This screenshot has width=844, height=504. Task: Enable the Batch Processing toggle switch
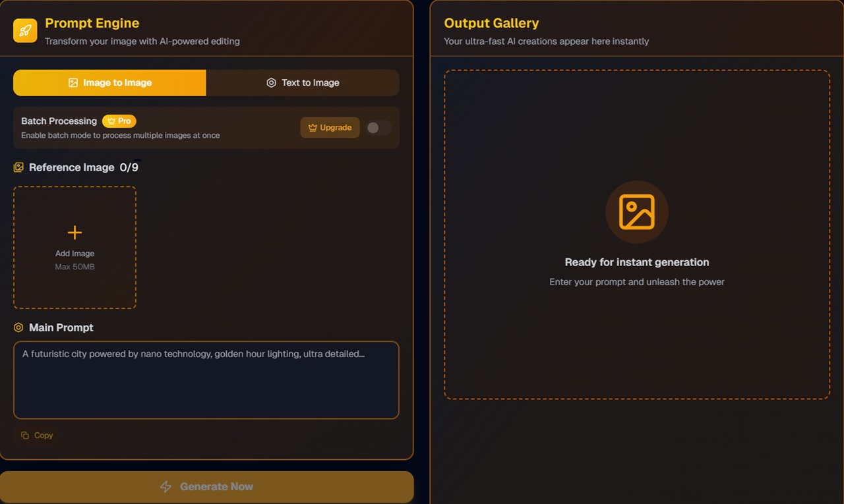378,128
